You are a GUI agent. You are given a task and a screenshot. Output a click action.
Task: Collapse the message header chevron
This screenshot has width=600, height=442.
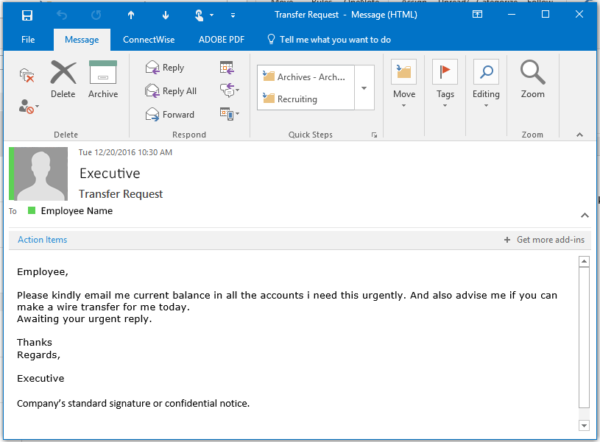point(585,215)
